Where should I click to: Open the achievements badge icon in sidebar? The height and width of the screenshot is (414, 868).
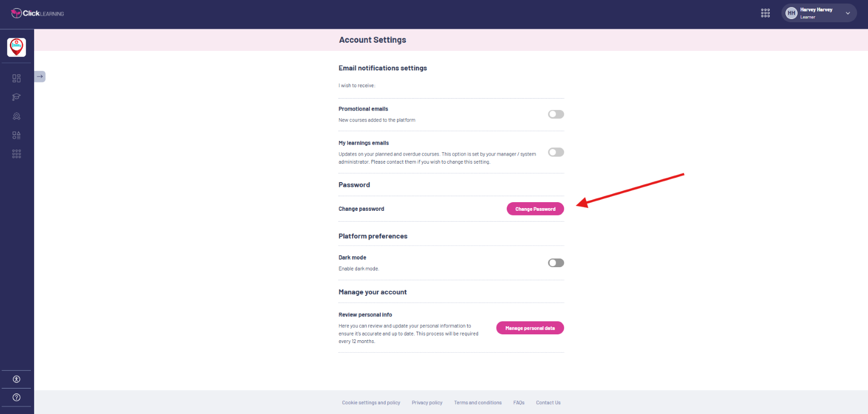(x=16, y=117)
